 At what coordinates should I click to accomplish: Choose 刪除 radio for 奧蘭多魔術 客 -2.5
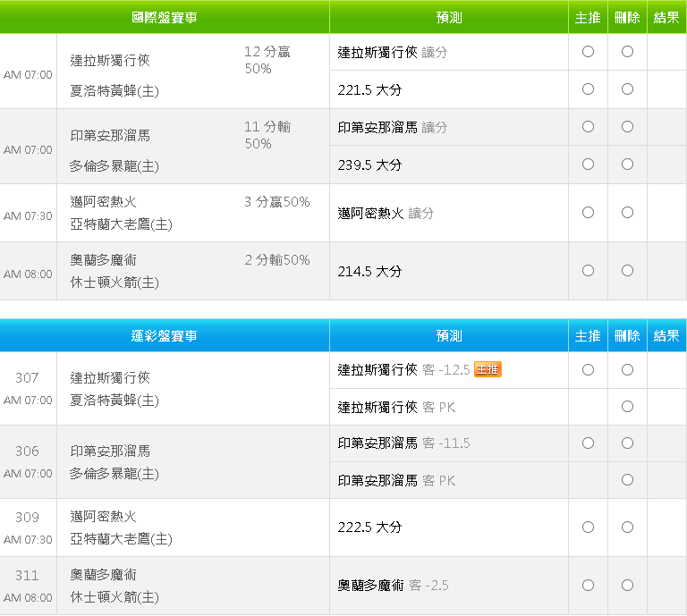click(x=627, y=586)
